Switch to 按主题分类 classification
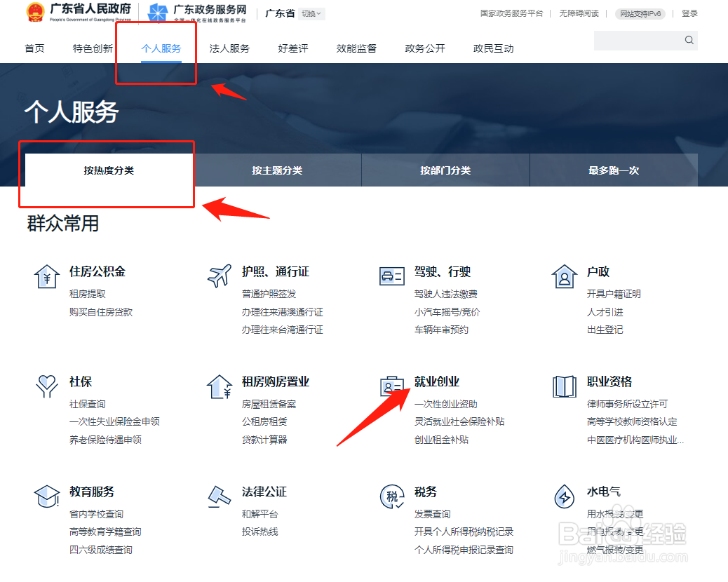728x582 pixels. coord(275,170)
